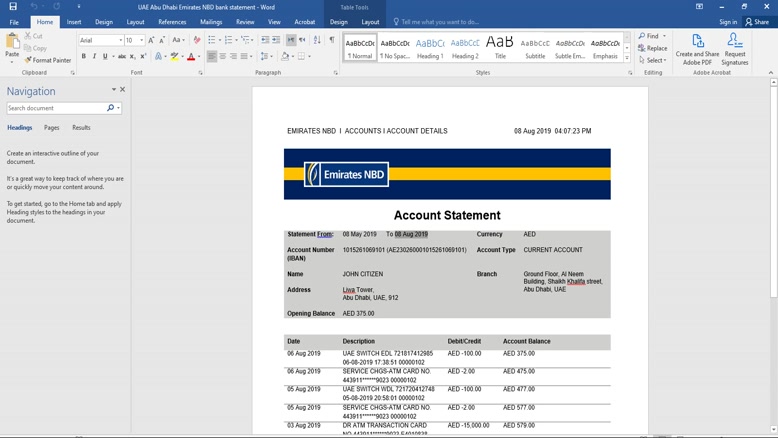
Task: Apply strikethrough formatting
Action: (x=122, y=57)
